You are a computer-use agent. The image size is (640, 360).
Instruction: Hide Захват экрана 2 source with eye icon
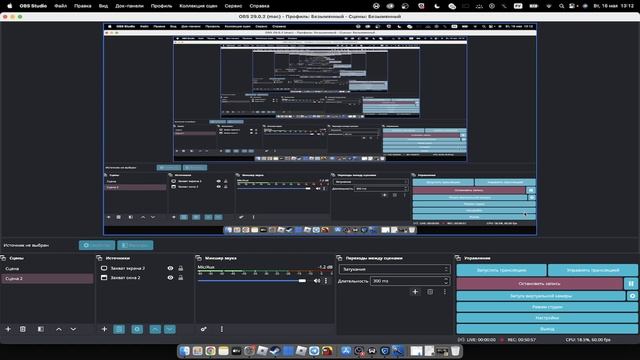click(x=170, y=268)
